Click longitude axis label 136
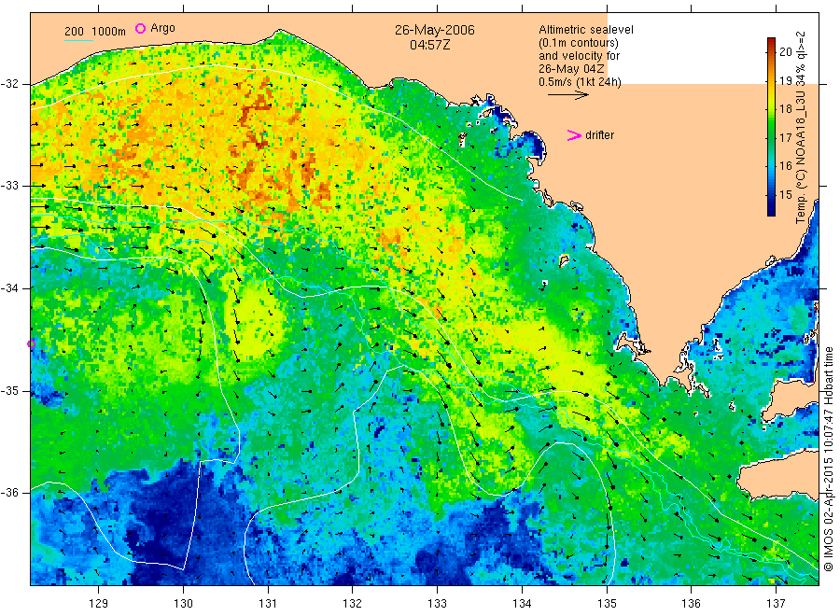Viewport: 840px width, 616px height. point(691,604)
